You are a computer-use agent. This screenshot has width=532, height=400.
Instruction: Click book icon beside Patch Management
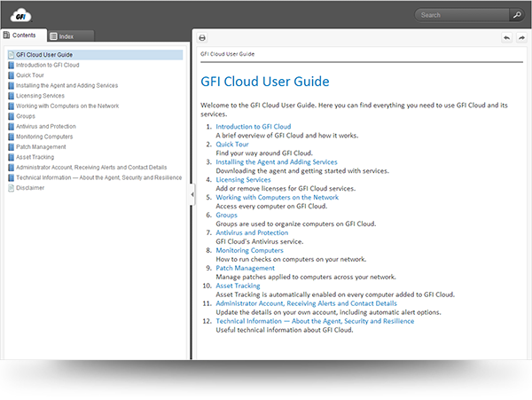[x=12, y=147]
